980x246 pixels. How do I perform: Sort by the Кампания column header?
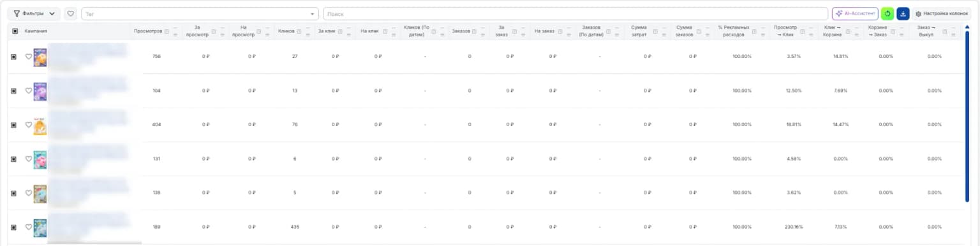point(36,31)
